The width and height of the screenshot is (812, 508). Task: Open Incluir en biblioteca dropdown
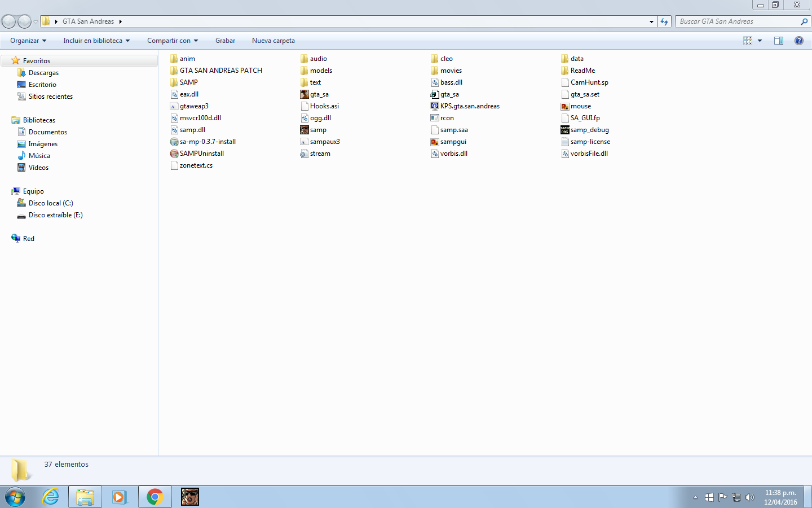point(96,41)
